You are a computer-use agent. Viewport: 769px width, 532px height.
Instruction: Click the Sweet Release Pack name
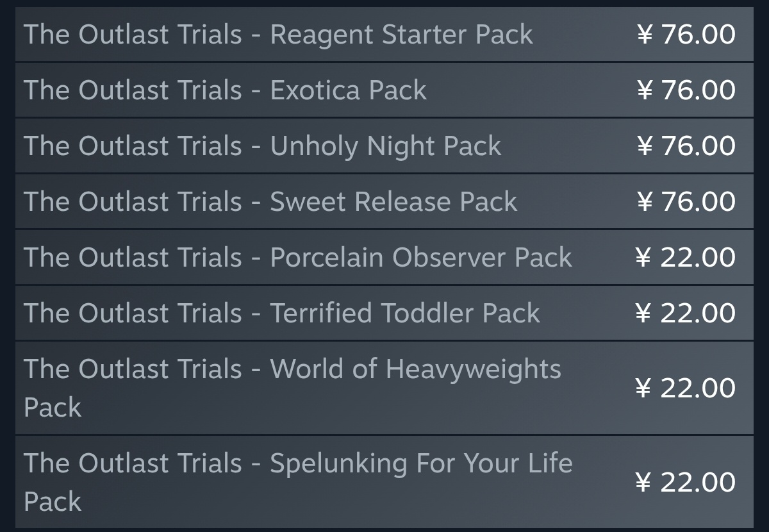pos(270,202)
